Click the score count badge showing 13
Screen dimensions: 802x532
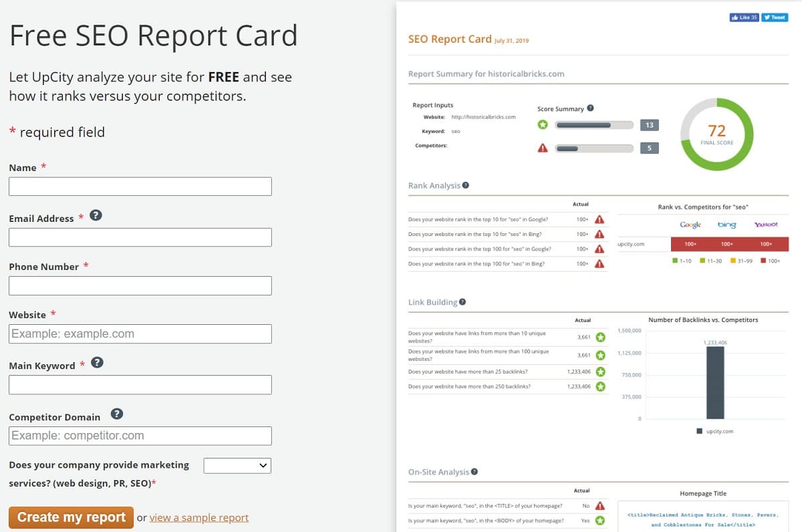point(649,125)
